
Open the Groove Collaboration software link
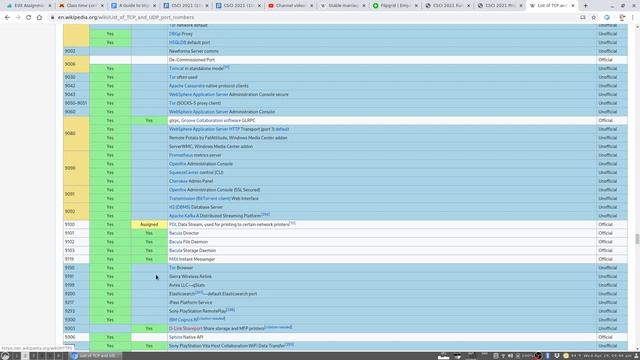click(x=211, y=120)
